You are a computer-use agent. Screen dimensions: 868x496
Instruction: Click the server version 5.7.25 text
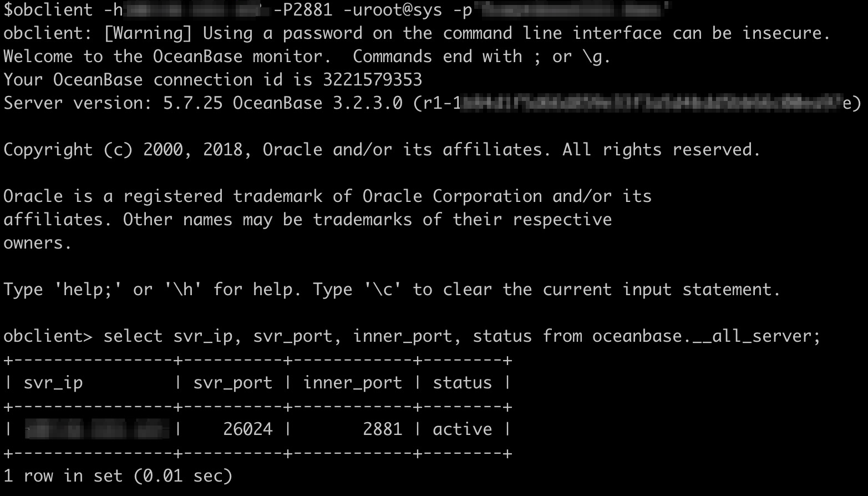coord(192,103)
